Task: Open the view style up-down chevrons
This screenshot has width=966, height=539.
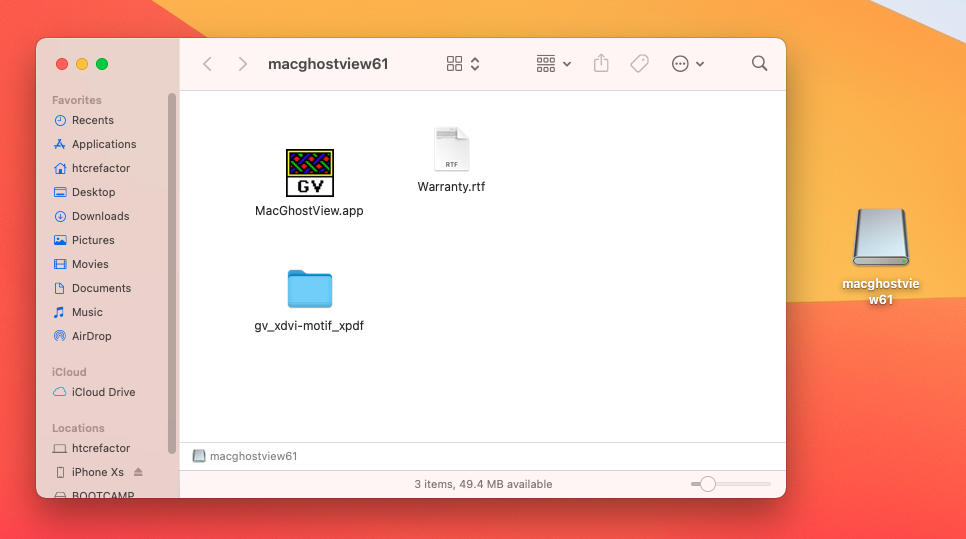Action: click(475, 64)
